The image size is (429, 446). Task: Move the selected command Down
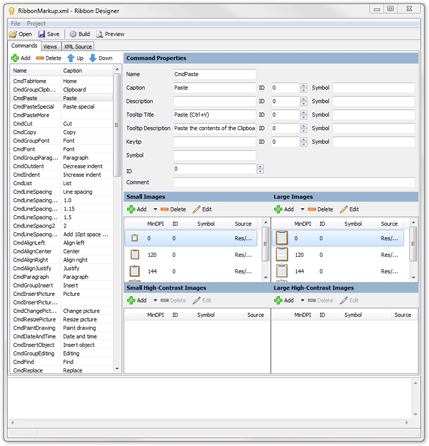pos(101,58)
